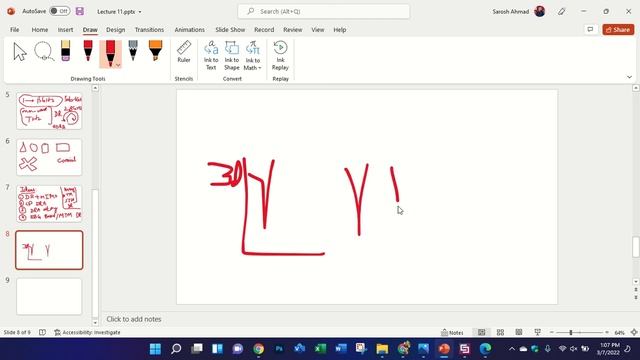Click thumbnail pane scroll up arrow
Viewport: 640px width, 360px height.
(95, 88)
